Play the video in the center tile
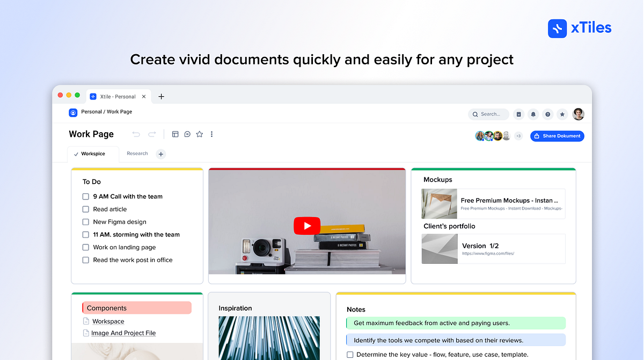644x360 pixels. click(307, 226)
